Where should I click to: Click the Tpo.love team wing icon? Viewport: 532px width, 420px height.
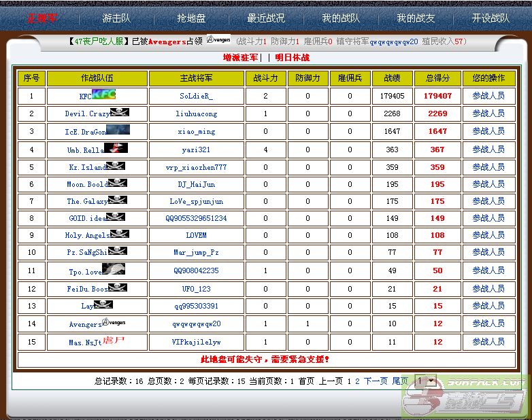coord(114,269)
